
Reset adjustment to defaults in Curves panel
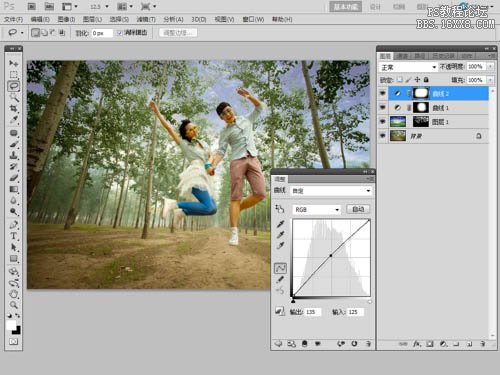point(354,343)
